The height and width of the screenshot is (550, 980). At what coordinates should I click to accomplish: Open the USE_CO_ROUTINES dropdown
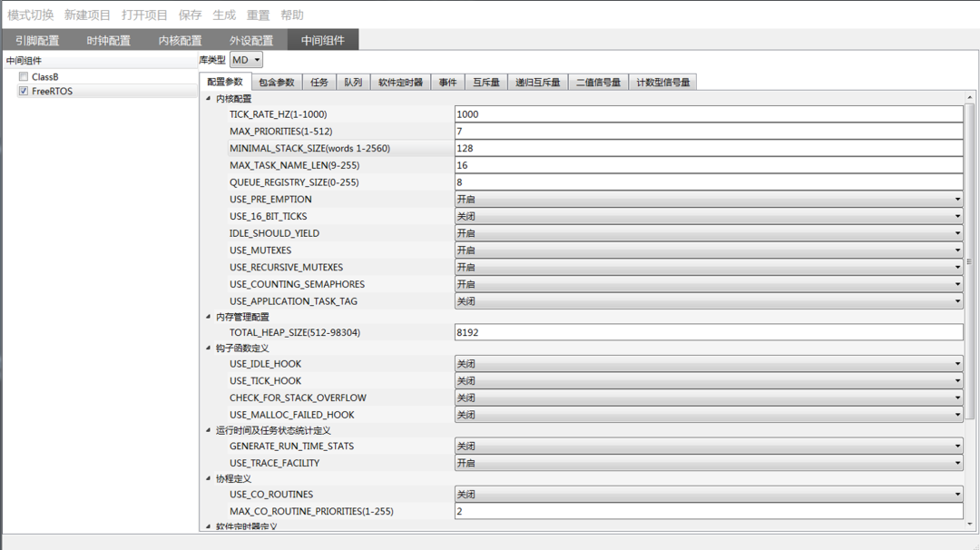click(709, 494)
